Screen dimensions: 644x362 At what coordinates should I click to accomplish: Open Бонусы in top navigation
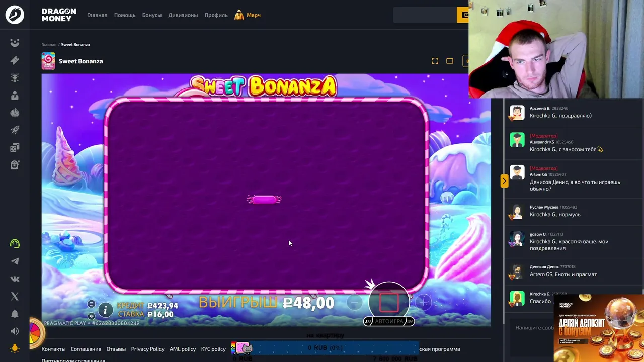[152, 15]
